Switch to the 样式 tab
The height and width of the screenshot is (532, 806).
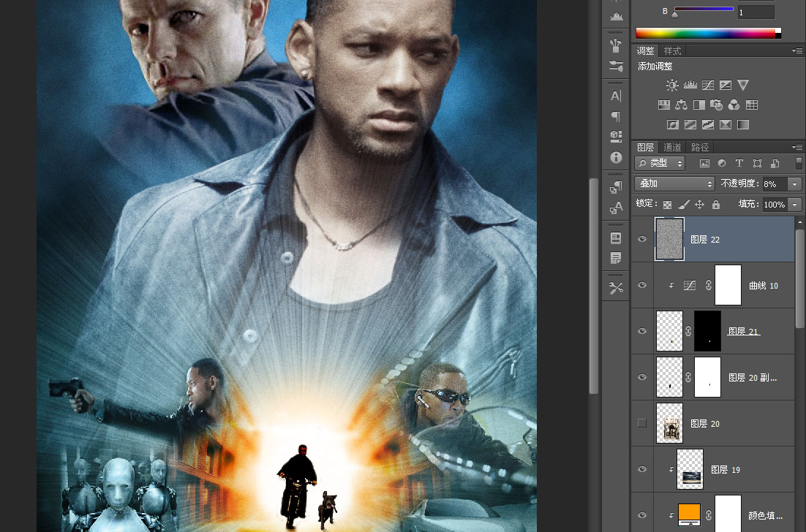[672, 51]
